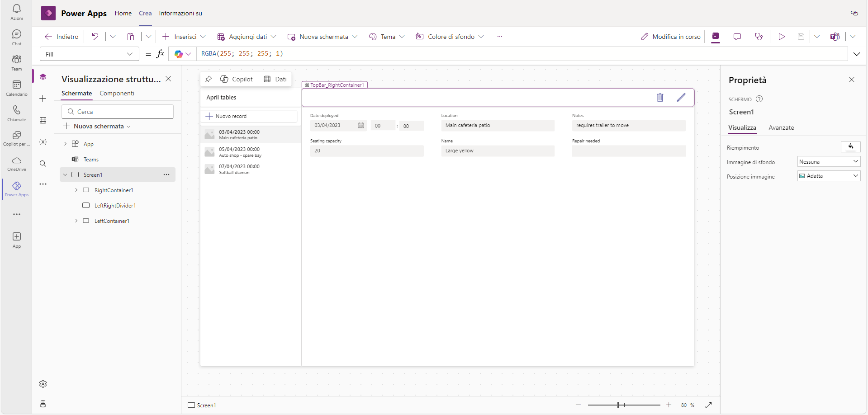Open the virtual agent icon at bottom left
Image resolution: width=868 pixels, height=415 pixels.
pos(43,404)
